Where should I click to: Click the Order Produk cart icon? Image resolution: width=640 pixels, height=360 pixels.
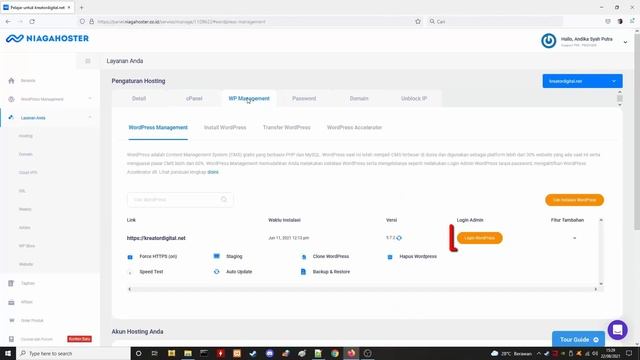point(11,320)
